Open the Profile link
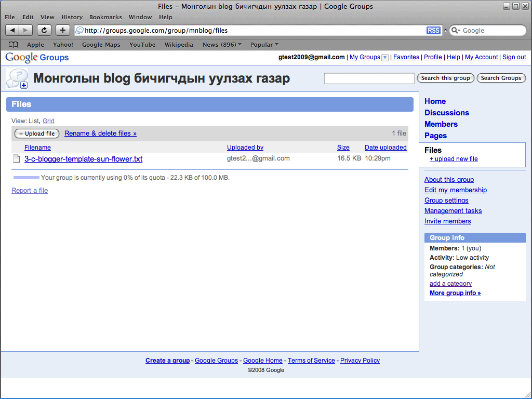Viewport: 532px width, 399px height. [x=433, y=57]
